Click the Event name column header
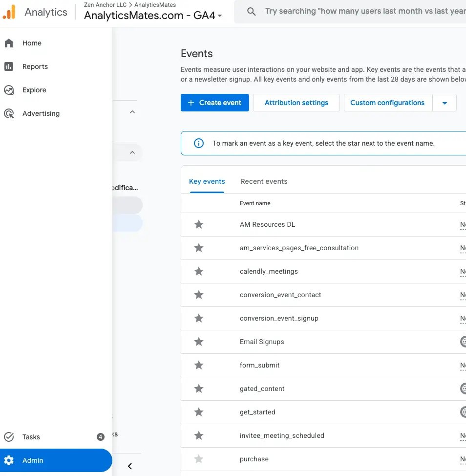This screenshot has height=476, width=466. pyautogui.click(x=255, y=203)
